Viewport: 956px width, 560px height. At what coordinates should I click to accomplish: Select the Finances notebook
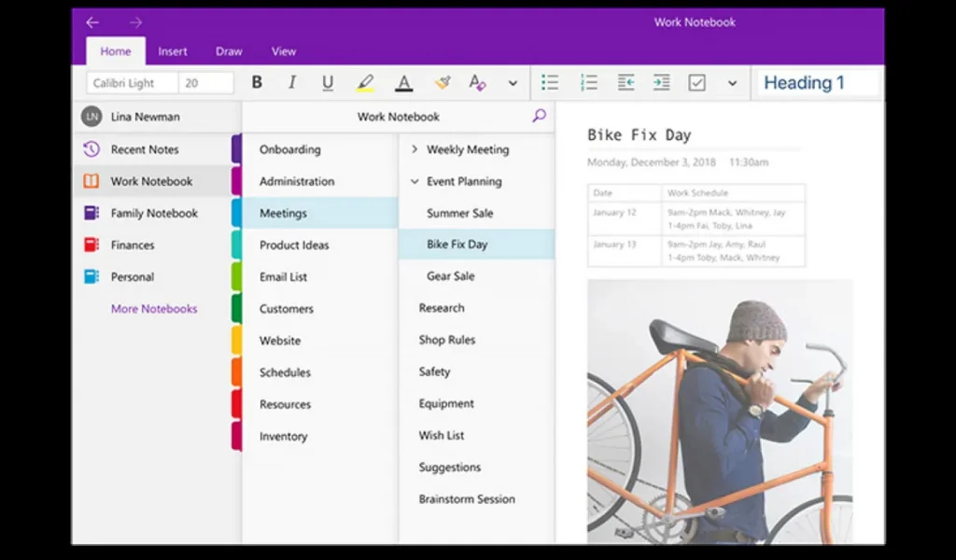click(x=134, y=245)
